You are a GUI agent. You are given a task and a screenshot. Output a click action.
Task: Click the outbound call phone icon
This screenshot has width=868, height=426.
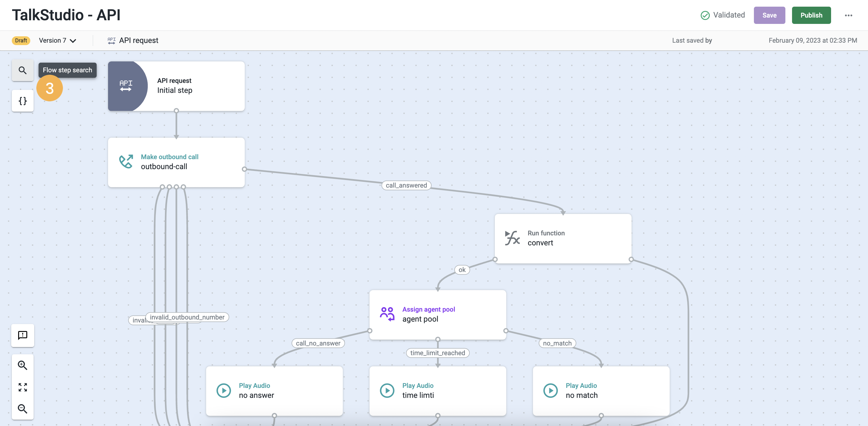pos(126,162)
